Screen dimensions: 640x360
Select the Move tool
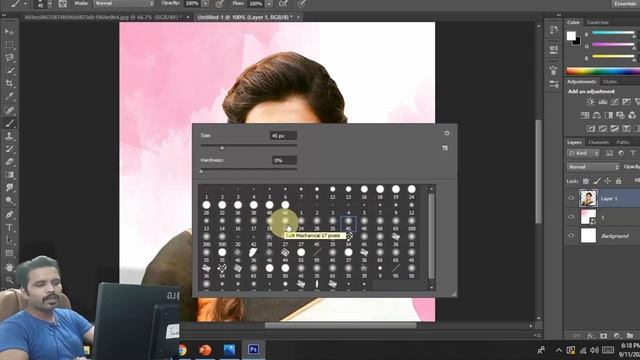[9, 31]
